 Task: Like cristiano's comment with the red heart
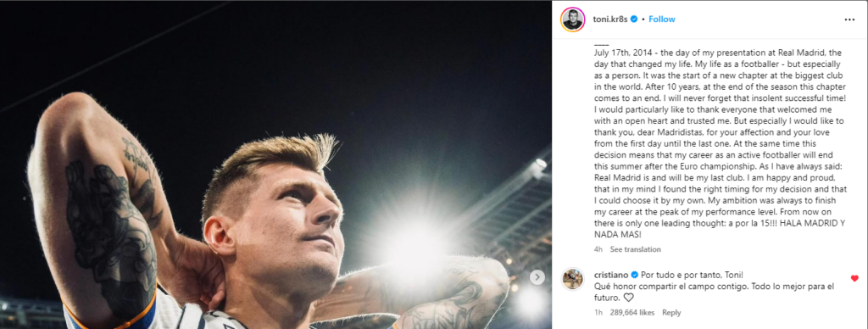point(854,278)
